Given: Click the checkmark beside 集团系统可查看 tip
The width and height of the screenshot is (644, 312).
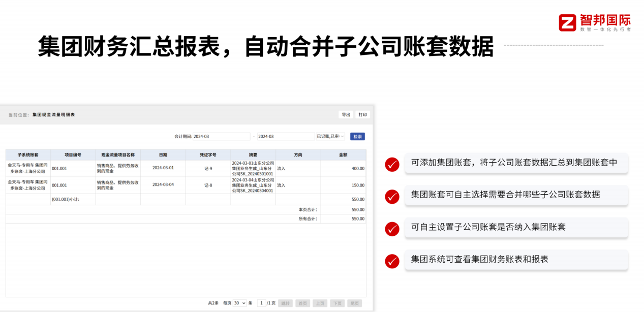Looking at the screenshot, I should click(x=391, y=261).
